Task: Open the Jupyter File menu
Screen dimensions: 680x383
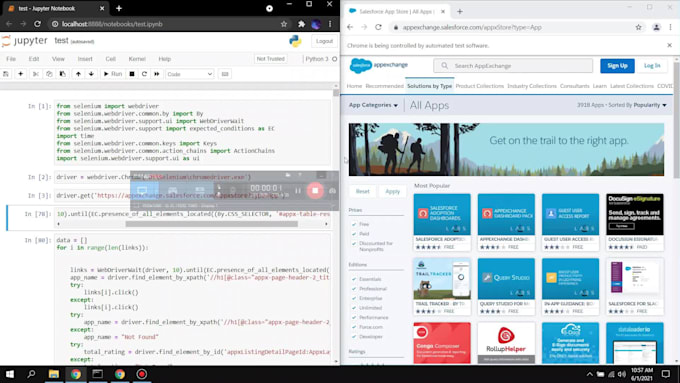Action: click(x=11, y=59)
